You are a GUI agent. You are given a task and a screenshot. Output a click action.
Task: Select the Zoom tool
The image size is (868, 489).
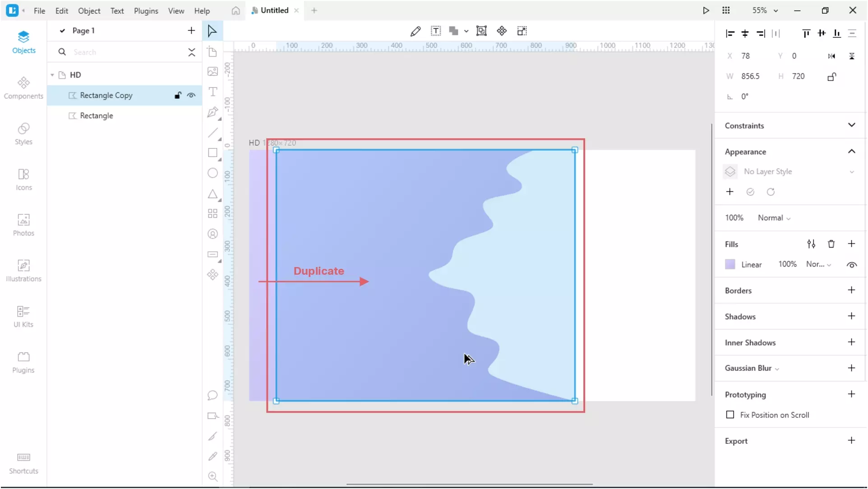tap(212, 477)
